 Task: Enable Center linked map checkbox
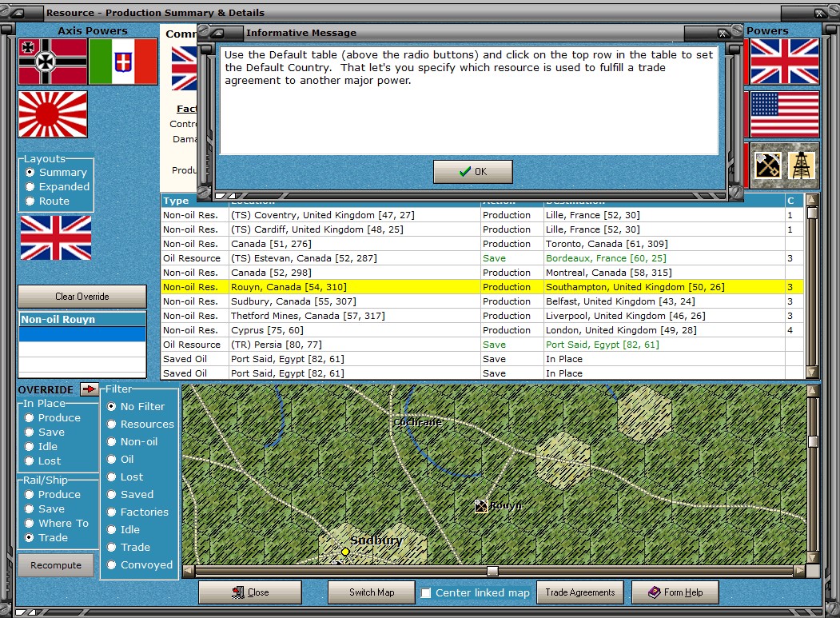point(426,592)
